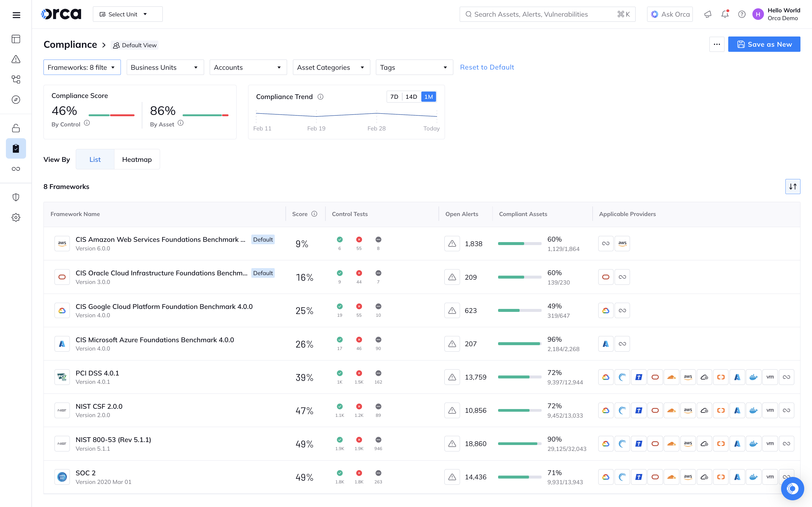812x507 pixels.
Task: Open the alerts panel in the left sidebar
Action: tap(16, 59)
